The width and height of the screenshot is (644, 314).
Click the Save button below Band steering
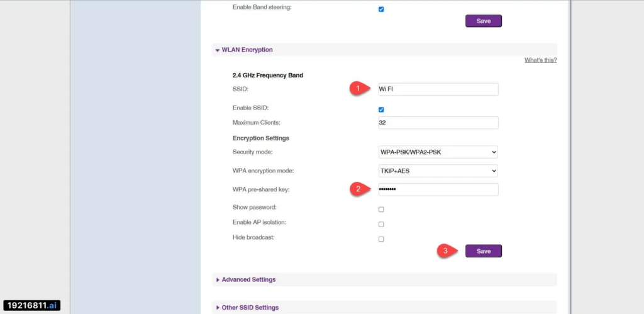pyautogui.click(x=484, y=21)
